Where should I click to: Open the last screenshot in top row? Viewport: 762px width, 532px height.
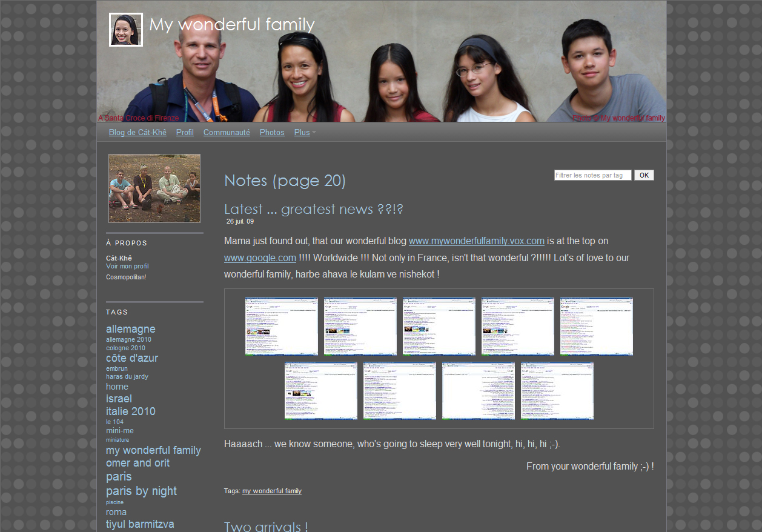(x=596, y=327)
